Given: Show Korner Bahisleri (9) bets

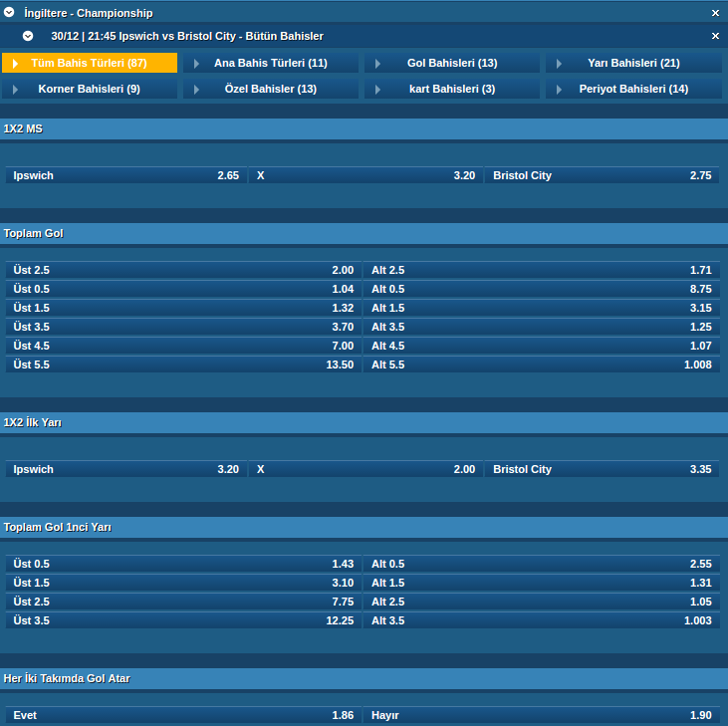Looking at the screenshot, I should 90,89.
